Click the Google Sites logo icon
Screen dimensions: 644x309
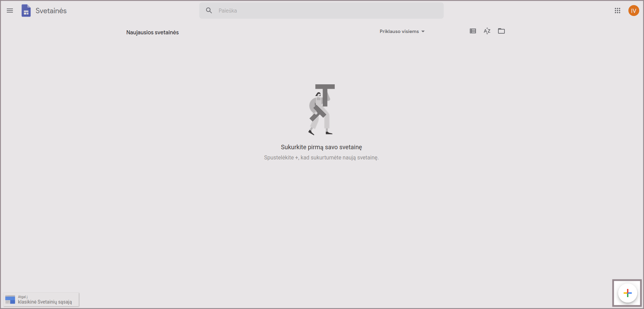click(x=26, y=11)
